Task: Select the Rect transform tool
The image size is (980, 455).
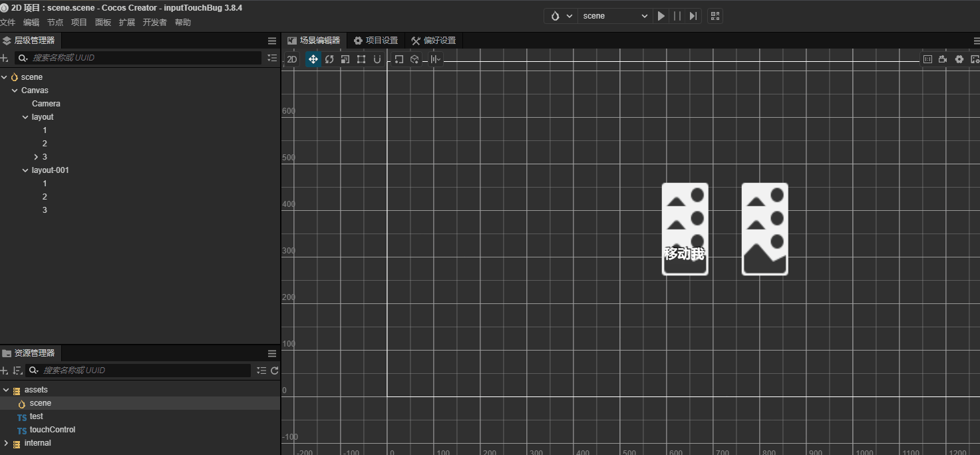Action: (x=361, y=59)
